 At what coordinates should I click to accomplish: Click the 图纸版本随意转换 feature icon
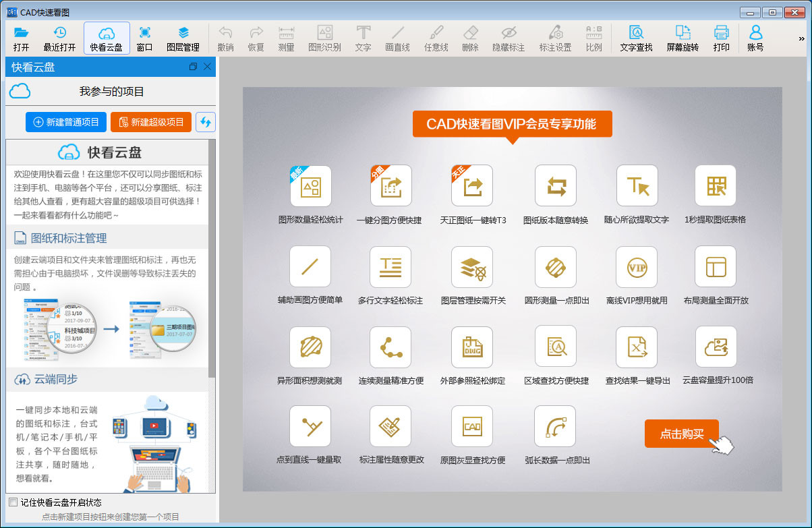(556, 185)
